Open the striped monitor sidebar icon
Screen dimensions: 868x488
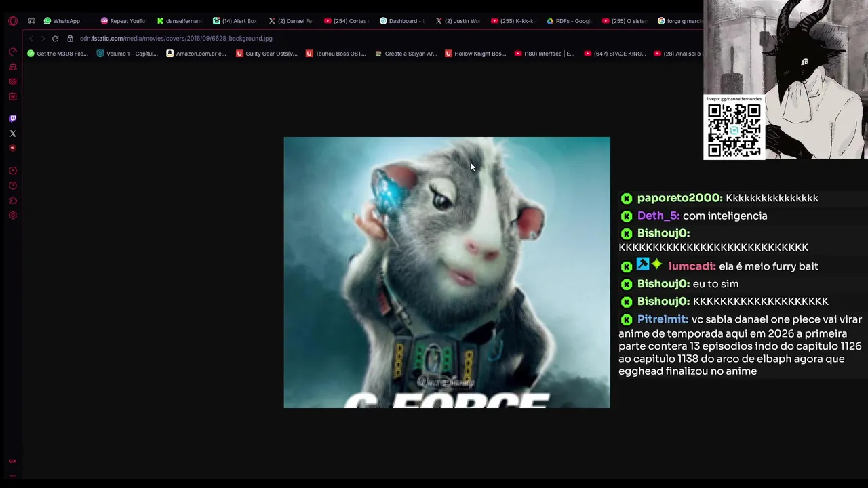point(12,82)
